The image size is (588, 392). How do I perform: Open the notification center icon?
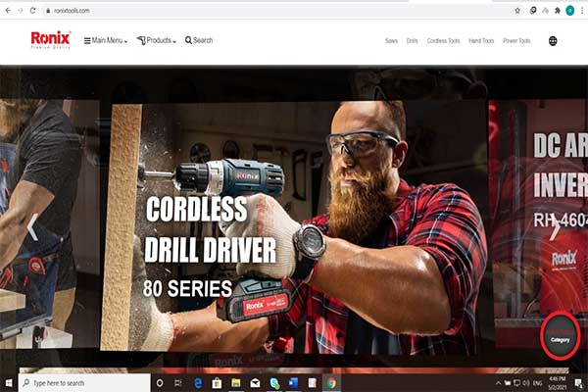578,383
